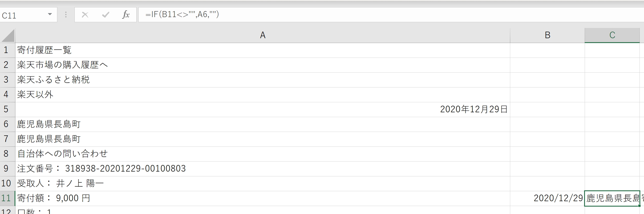The image size is (644, 214).
Task: Click cell A1 with 寄付履歴一覧
Action: point(263,50)
